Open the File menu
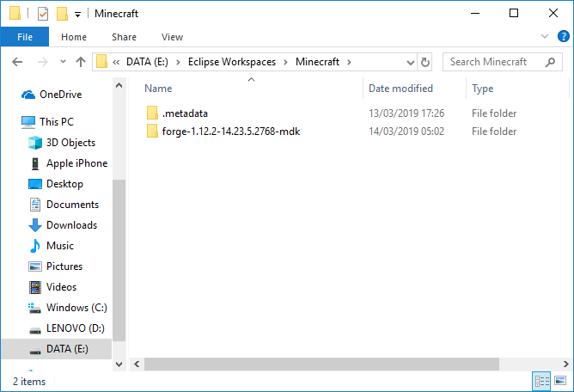This screenshot has height=392, width=574. pos(25,37)
